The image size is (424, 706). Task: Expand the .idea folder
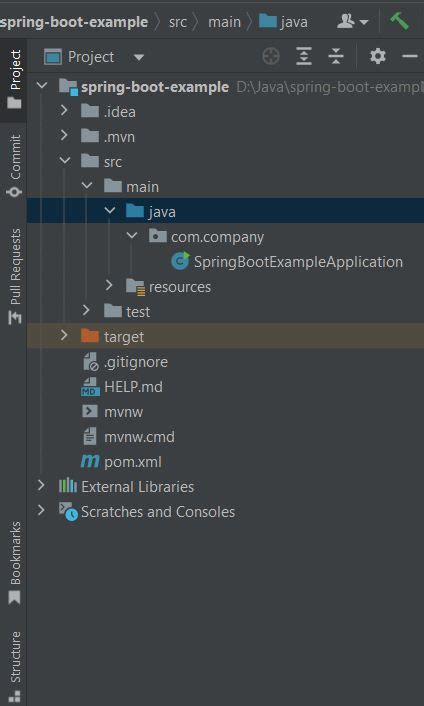pyautogui.click(x=64, y=110)
